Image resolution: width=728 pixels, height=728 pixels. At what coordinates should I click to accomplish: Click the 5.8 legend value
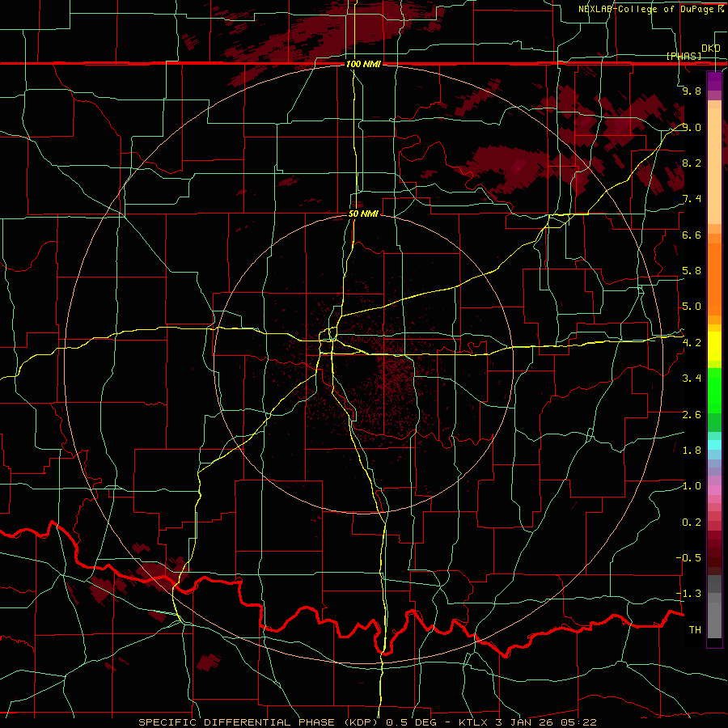click(692, 271)
